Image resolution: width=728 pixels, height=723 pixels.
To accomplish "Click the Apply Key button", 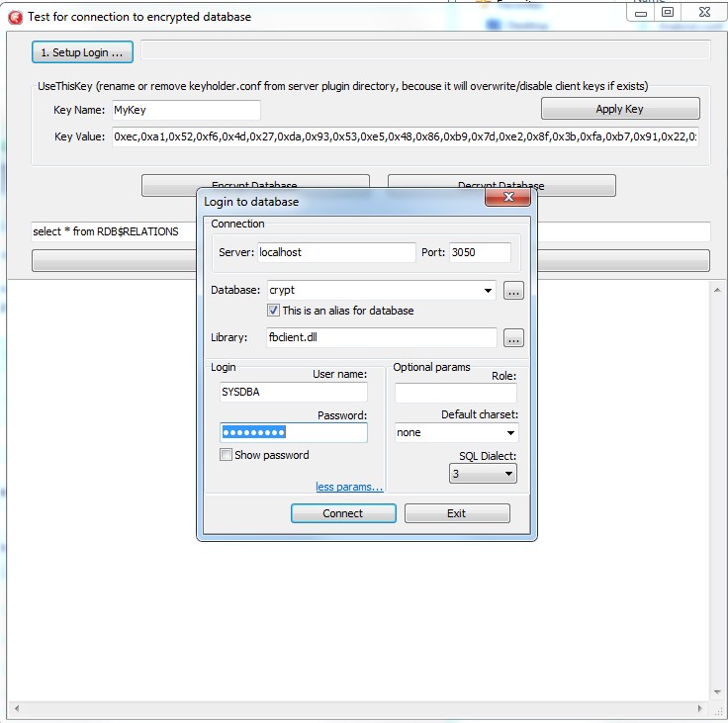I will point(619,109).
